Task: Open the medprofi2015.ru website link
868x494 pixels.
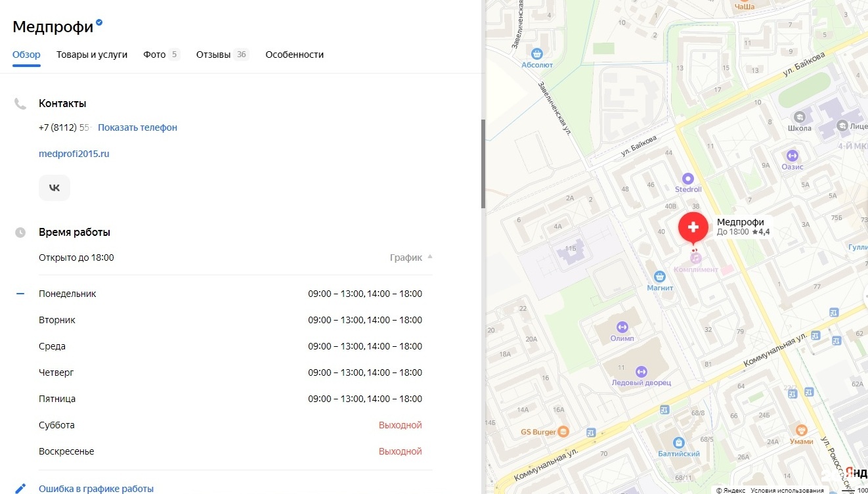Action: (x=74, y=154)
